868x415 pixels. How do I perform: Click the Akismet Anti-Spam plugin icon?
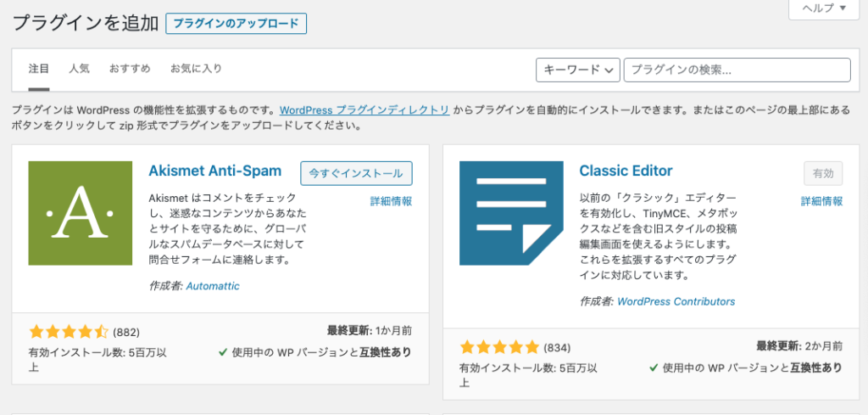(81, 213)
